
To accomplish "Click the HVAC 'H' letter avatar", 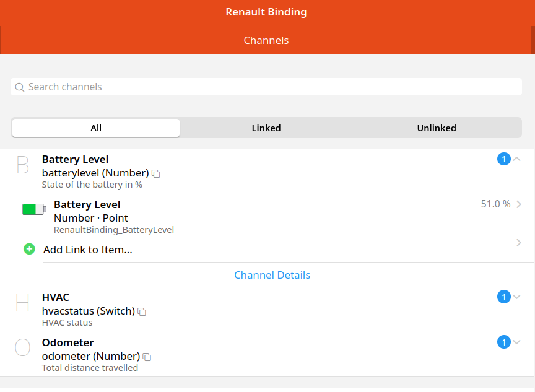I will [22, 303].
